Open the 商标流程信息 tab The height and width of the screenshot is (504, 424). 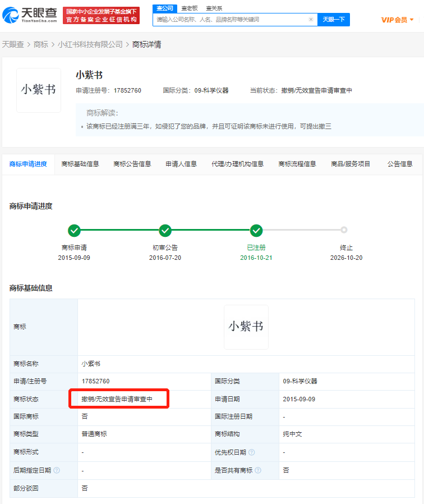click(297, 164)
